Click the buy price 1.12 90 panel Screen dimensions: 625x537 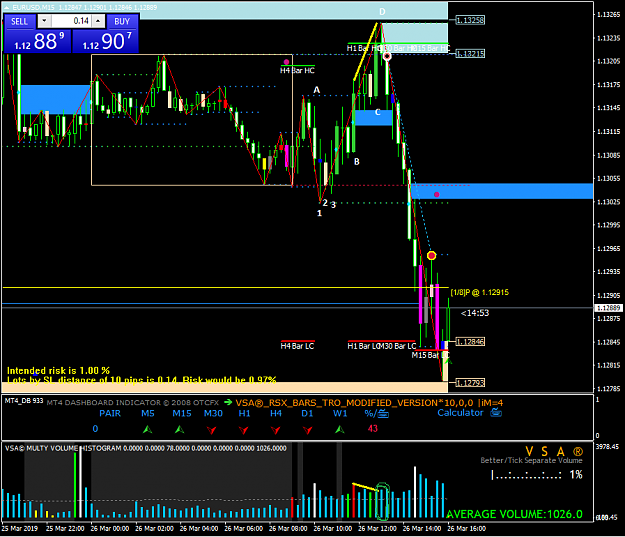coord(105,41)
